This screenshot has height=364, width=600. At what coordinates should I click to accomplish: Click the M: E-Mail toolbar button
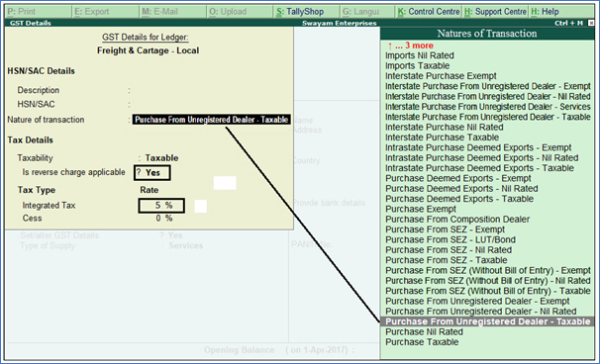[x=173, y=12]
